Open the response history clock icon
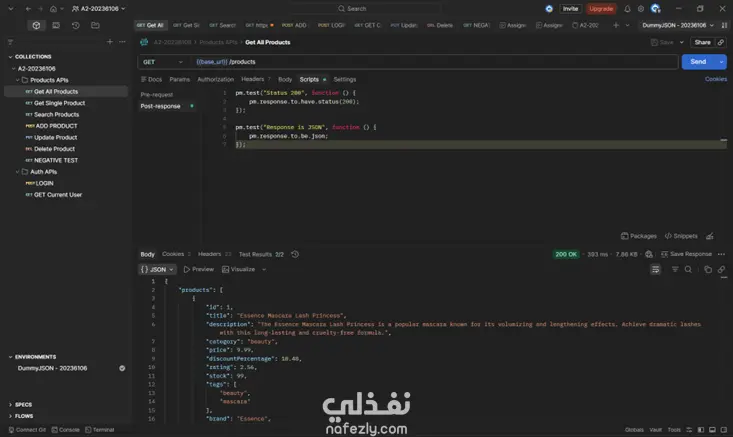The image size is (733, 437). coord(295,254)
